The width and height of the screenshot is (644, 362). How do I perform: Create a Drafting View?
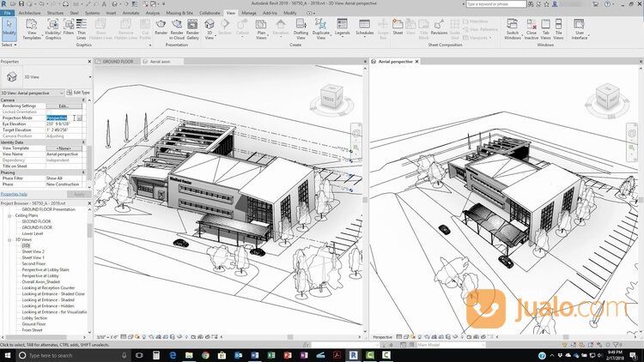pos(301,29)
